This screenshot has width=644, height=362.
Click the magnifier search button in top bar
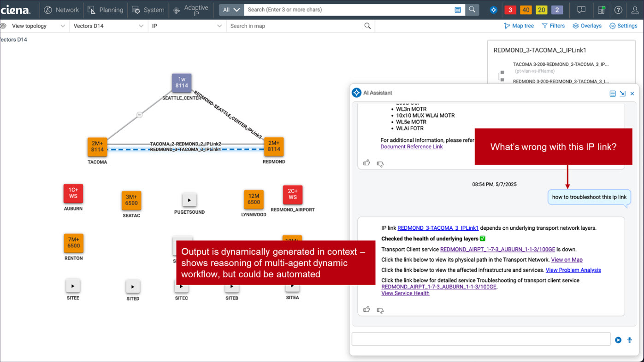(472, 10)
